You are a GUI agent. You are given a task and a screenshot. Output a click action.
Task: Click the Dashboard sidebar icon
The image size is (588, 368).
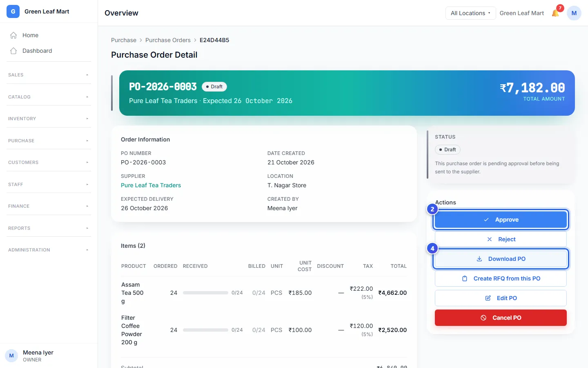pos(13,51)
